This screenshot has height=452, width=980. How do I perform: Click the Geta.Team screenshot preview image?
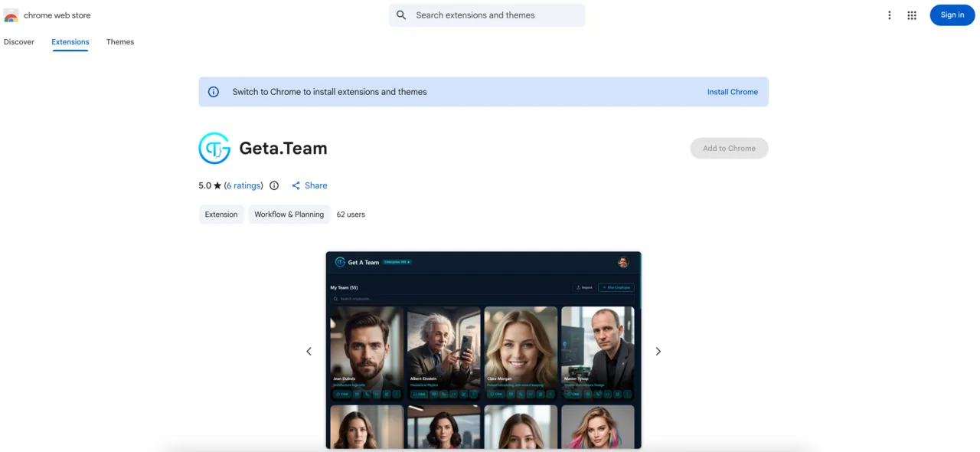click(x=484, y=350)
